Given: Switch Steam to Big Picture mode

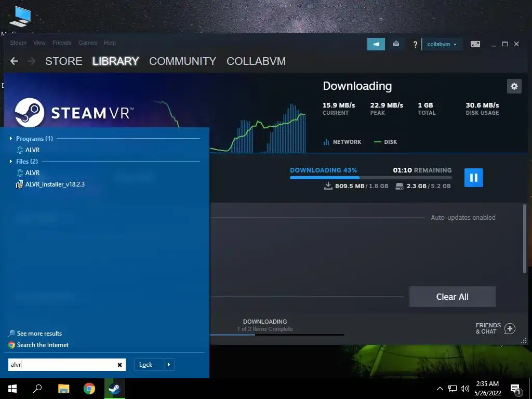Looking at the screenshot, I should [475, 44].
